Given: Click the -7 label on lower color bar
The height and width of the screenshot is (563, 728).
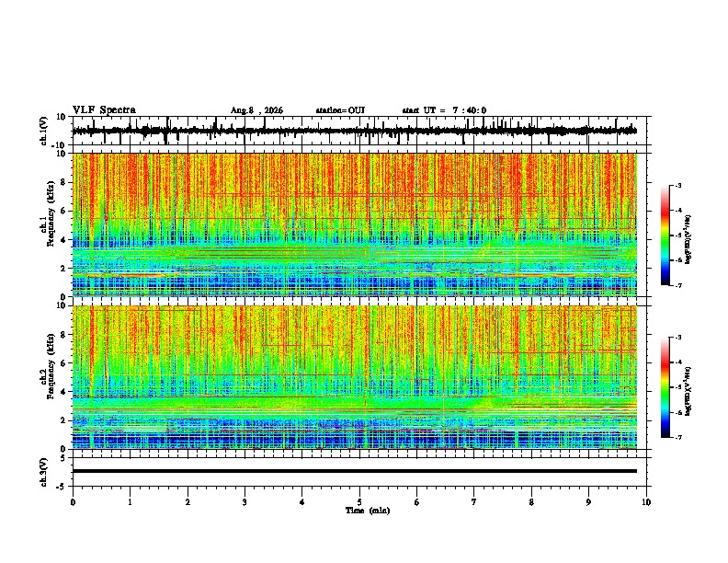Looking at the screenshot, I should tap(677, 437).
